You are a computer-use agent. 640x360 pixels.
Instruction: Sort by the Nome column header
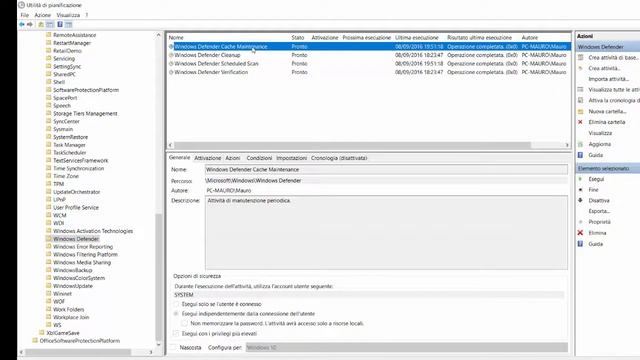[176, 38]
